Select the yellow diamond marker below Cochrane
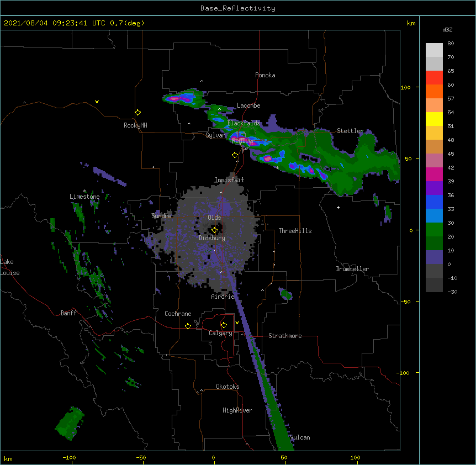This screenshot has width=476, height=465. 188,326
